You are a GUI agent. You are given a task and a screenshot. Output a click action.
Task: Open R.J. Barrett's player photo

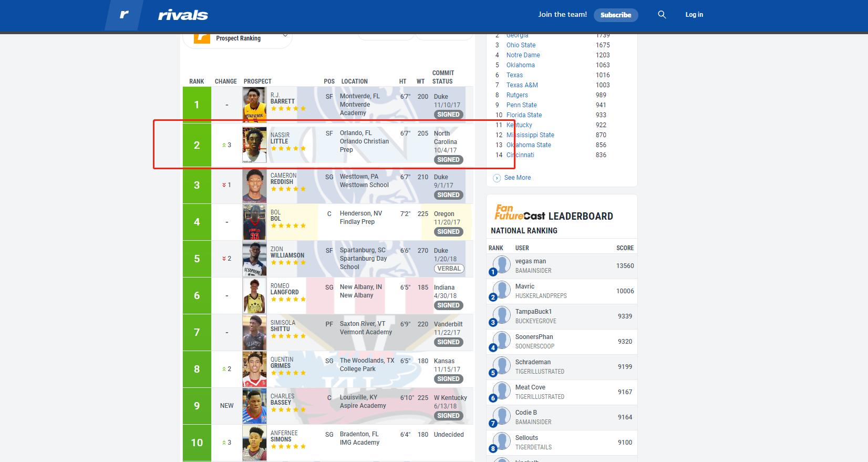[x=254, y=105]
